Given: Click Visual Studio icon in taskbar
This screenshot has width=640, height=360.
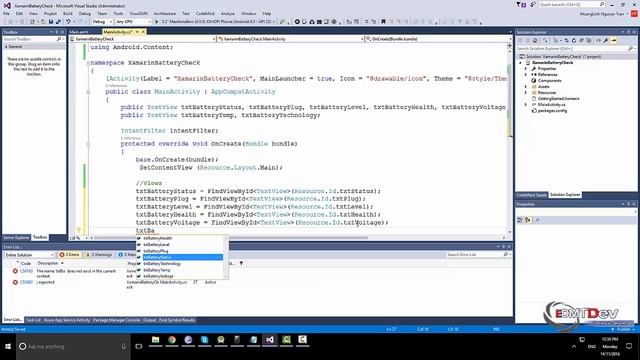Looking at the screenshot, I should (270, 340).
